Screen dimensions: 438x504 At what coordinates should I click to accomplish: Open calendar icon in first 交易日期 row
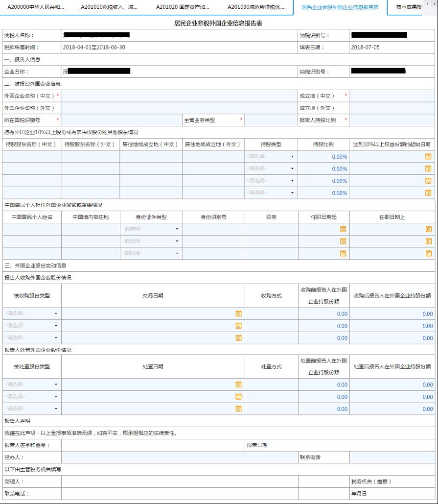point(238,313)
